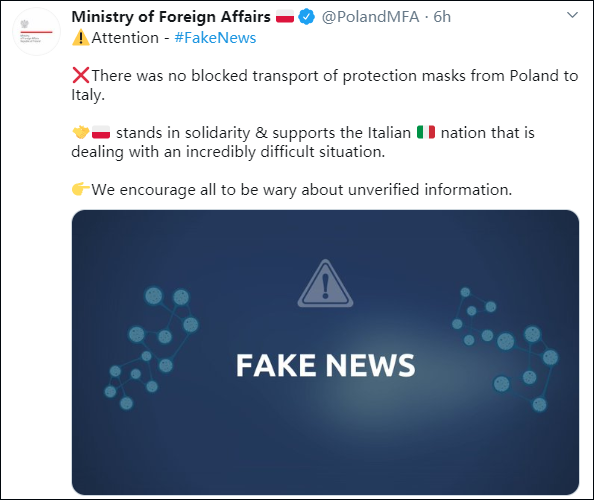The width and height of the screenshot is (594, 500).
Task: Click the Polish flag emoji before 'stands in solidarity'
Action: pyautogui.click(x=101, y=132)
